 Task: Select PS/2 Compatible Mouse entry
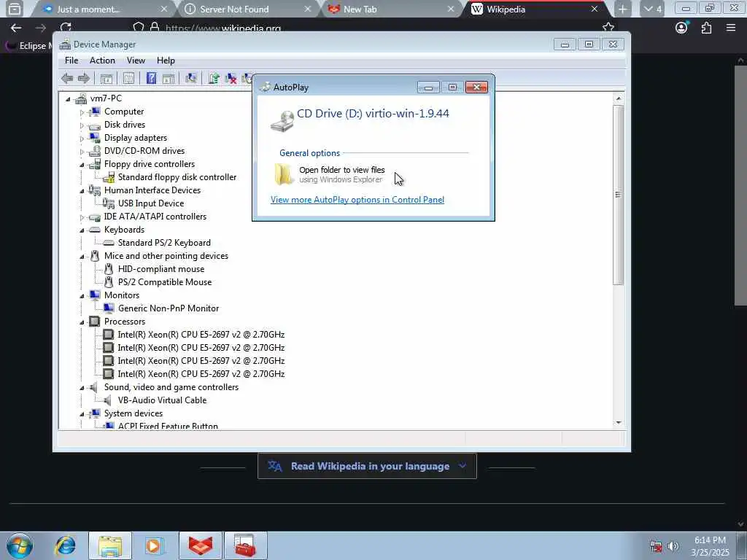click(164, 282)
